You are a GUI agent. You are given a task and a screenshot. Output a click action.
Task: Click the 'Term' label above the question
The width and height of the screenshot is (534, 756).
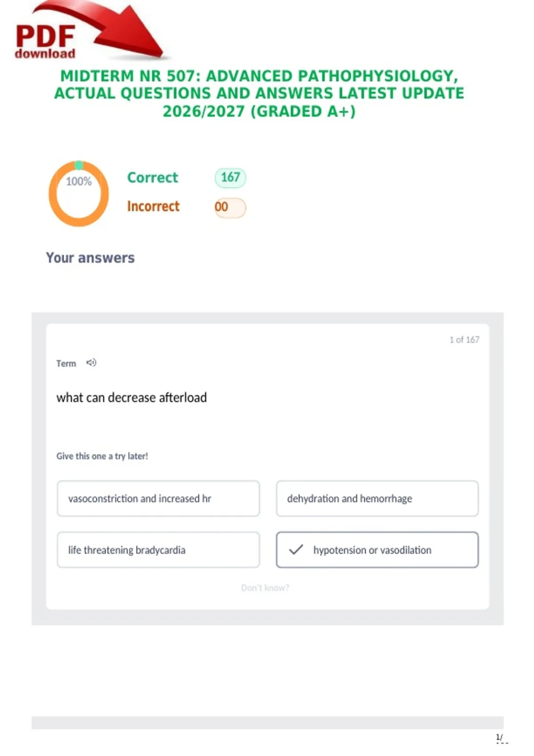[66, 363]
